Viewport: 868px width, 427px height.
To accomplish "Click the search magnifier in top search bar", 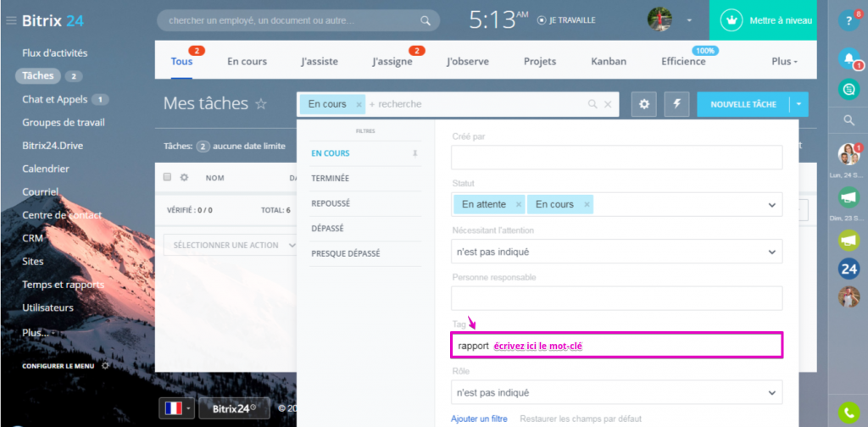I will pyautogui.click(x=426, y=20).
